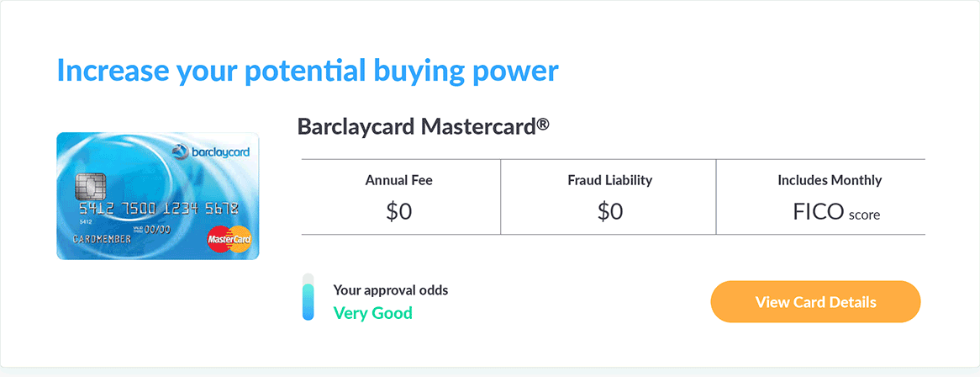The width and height of the screenshot is (980, 377).
Task: Click the card number 5412 7500 1234 5678
Action: 159,210
